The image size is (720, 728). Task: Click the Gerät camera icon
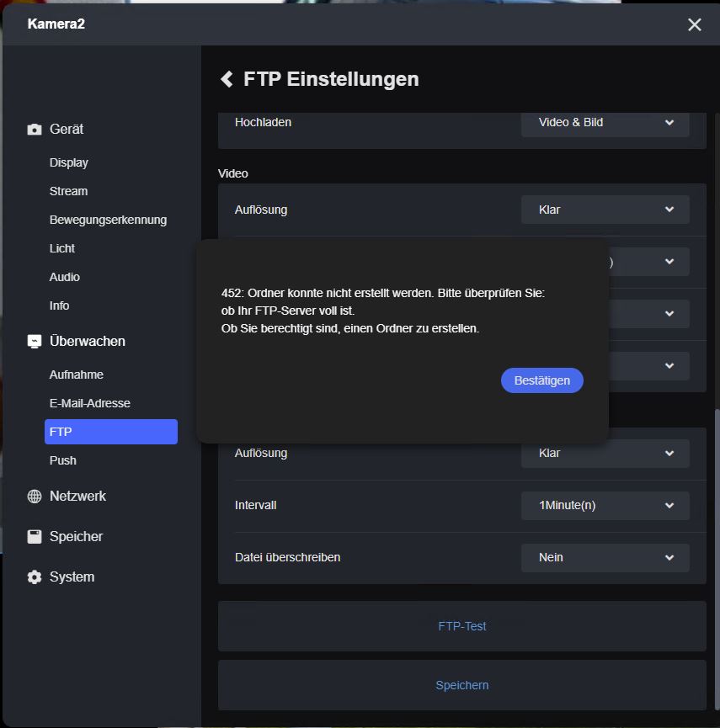pyautogui.click(x=35, y=130)
